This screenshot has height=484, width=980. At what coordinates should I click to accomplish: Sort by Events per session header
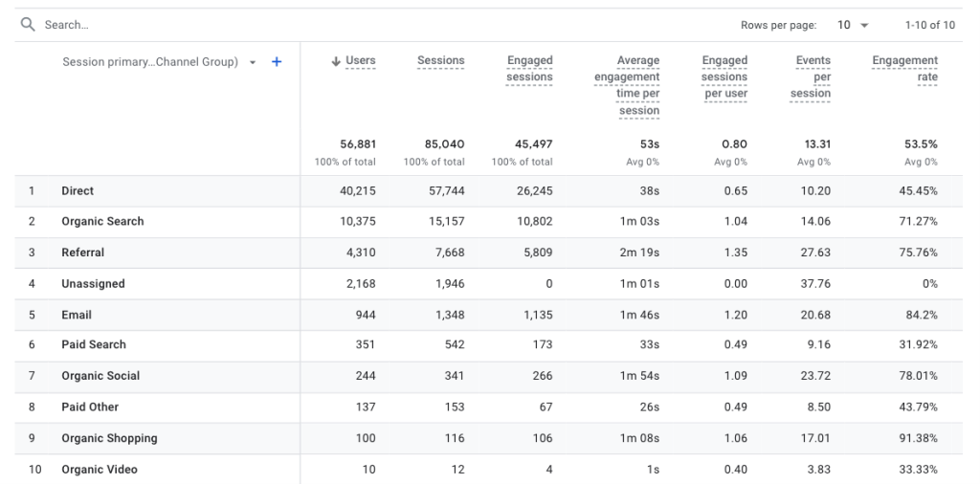click(812, 77)
